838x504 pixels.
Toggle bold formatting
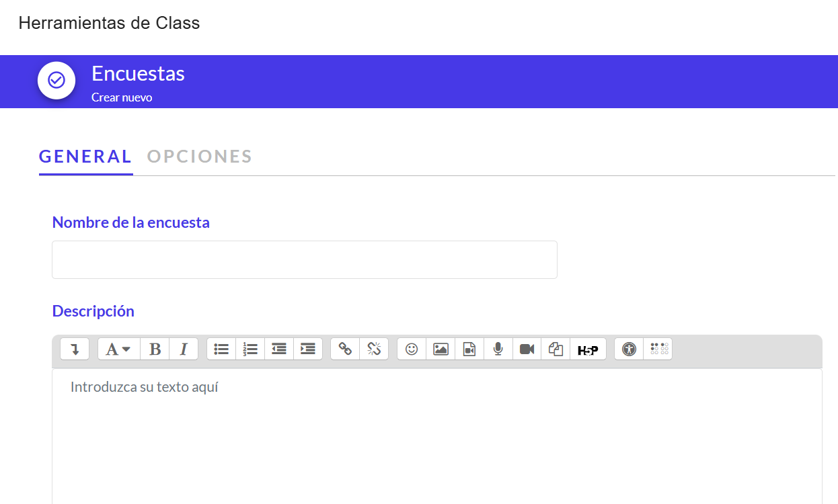coord(155,349)
